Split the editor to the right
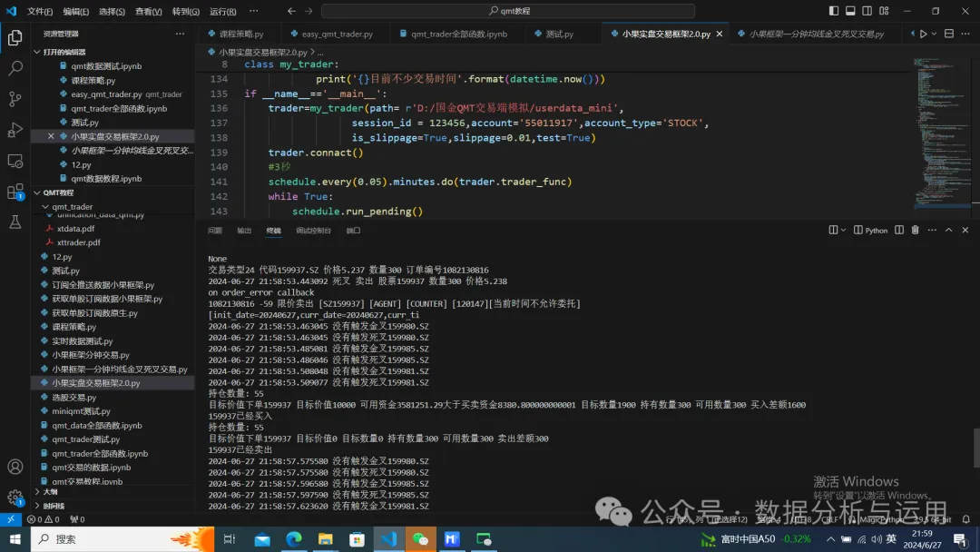 pos(949,34)
